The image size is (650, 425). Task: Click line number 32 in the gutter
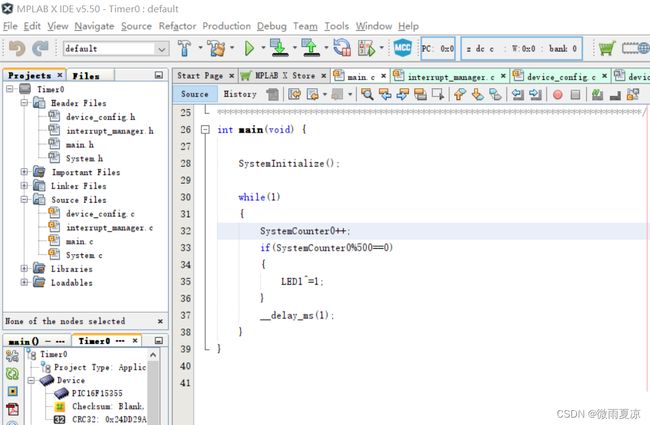point(186,231)
